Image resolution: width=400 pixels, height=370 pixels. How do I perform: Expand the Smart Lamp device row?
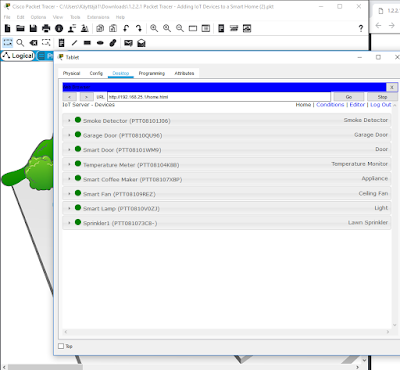[x=69, y=208]
